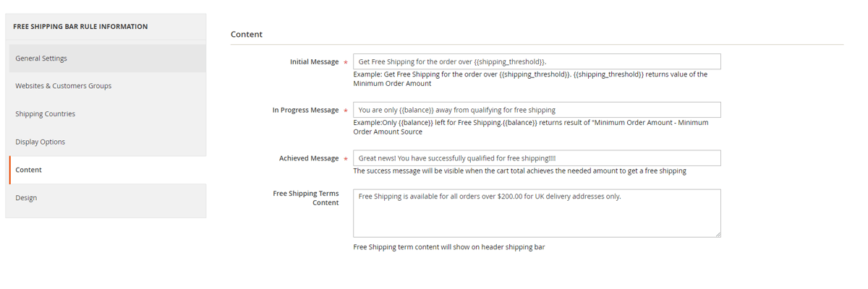This screenshot has width=868, height=289.
Task: Go to the Display Options tab
Action: click(41, 142)
